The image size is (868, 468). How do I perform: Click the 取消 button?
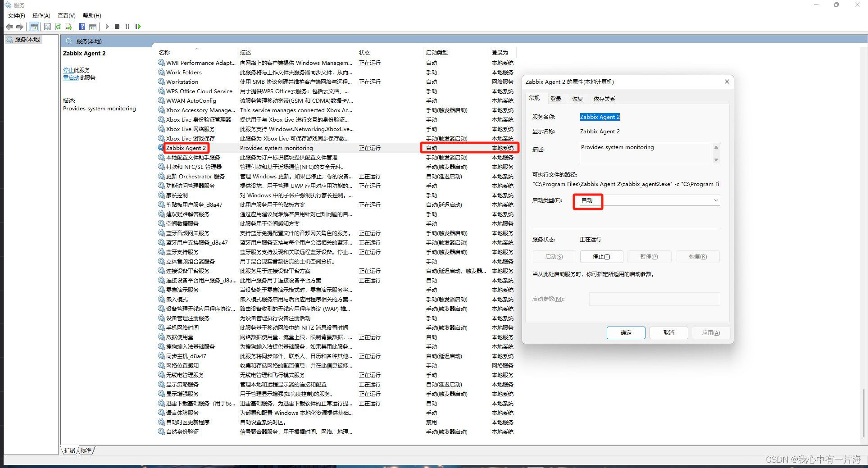click(x=669, y=333)
